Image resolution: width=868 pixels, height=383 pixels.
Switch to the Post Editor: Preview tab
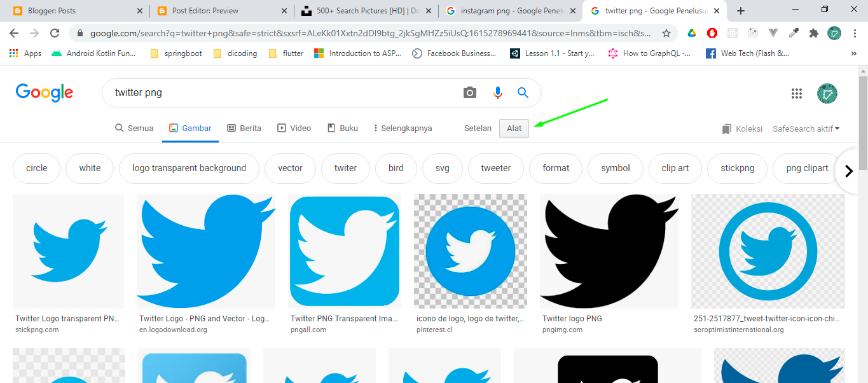pyautogui.click(x=221, y=11)
